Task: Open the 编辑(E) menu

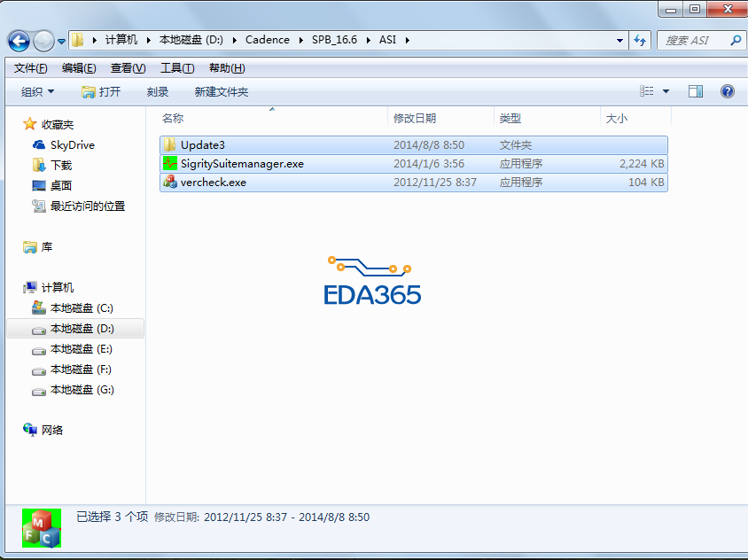Action: pyautogui.click(x=79, y=68)
